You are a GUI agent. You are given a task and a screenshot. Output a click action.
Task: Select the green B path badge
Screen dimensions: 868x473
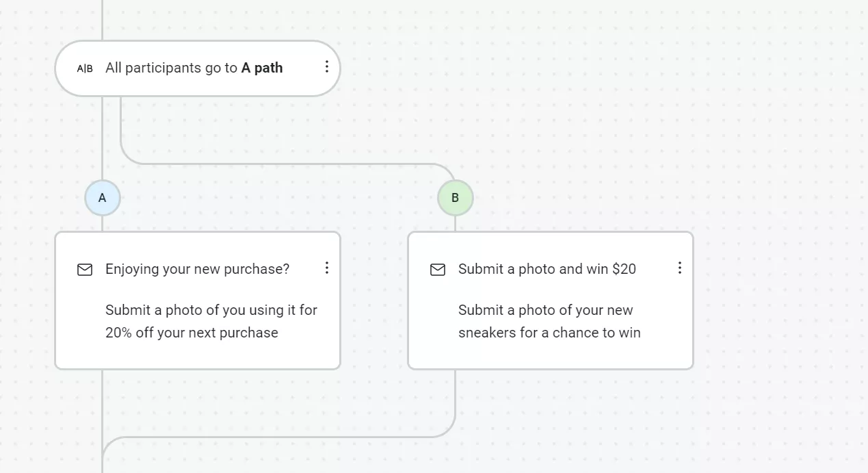[x=455, y=198]
